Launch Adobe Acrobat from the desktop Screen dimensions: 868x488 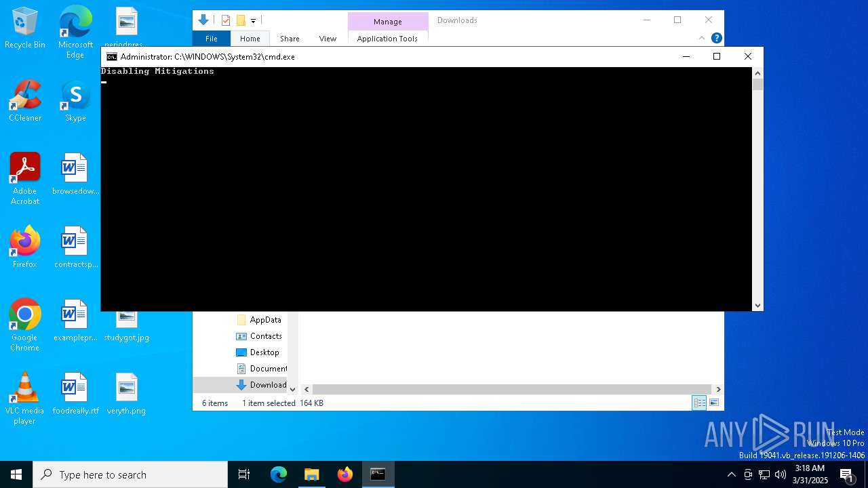pos(25,179)
